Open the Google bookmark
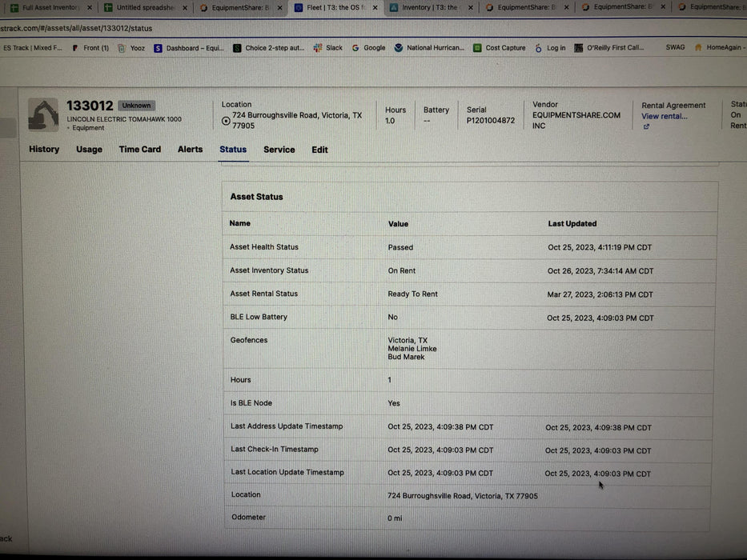747x560 pixels. click(x=369, y=48)
